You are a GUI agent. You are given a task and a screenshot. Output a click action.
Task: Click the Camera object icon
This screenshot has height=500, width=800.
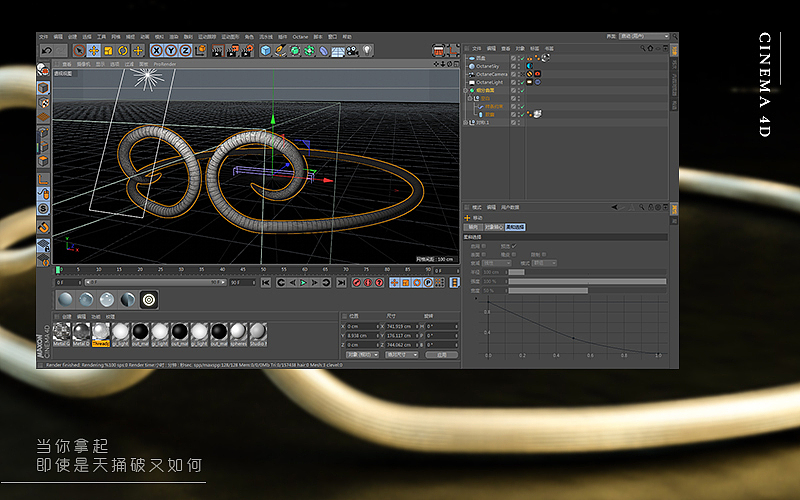[352, 51]
